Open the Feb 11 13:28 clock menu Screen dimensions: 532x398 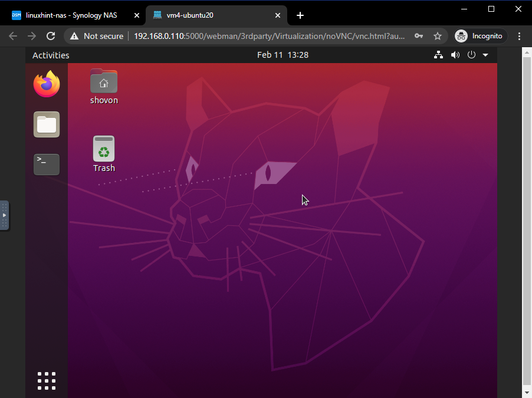point(283,55)
